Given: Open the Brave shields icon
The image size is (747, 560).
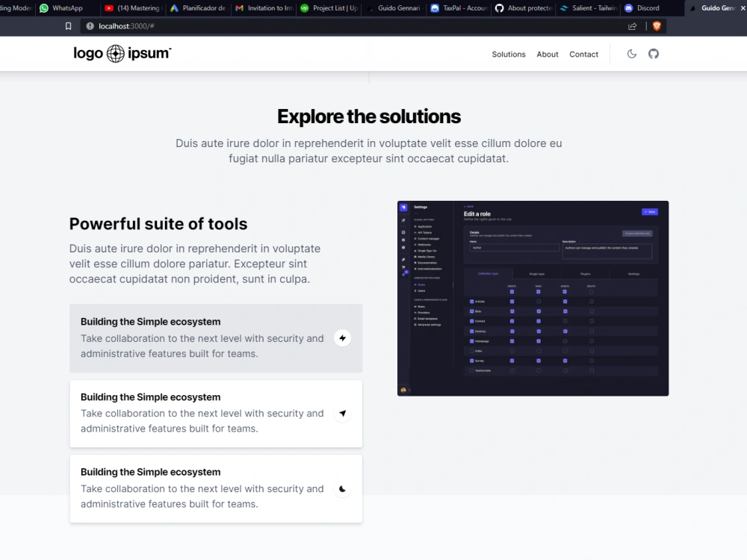Looking at the screenshot, I should (657, 26).
